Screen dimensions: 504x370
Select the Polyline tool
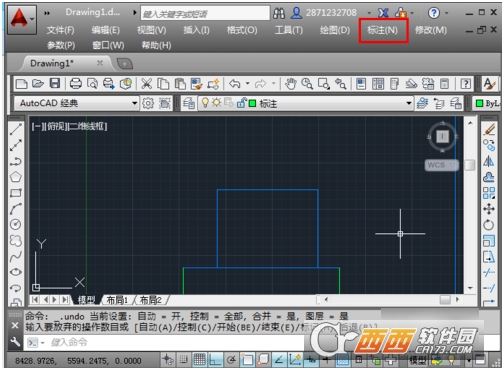pos(16,161)
